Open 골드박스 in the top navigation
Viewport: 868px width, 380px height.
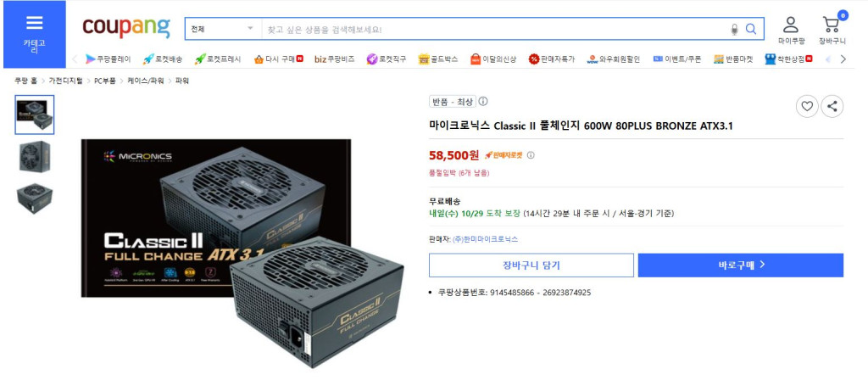pos(438,59)
